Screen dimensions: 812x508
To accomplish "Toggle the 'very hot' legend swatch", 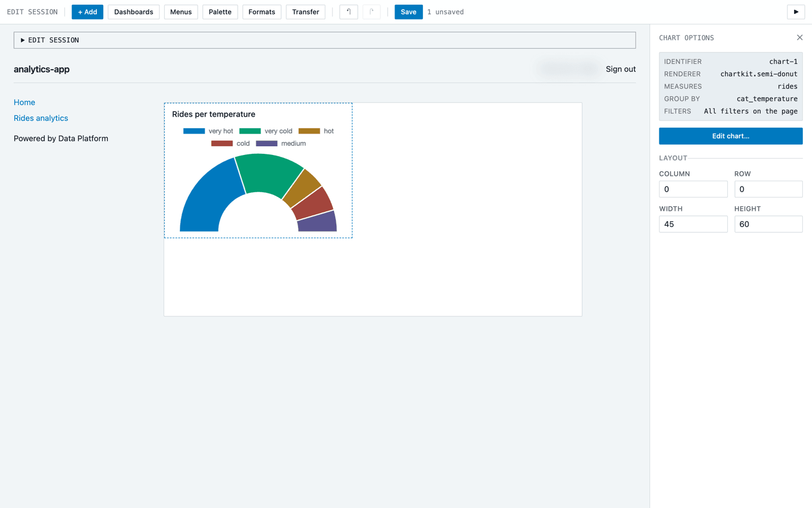I will point(194,131).
